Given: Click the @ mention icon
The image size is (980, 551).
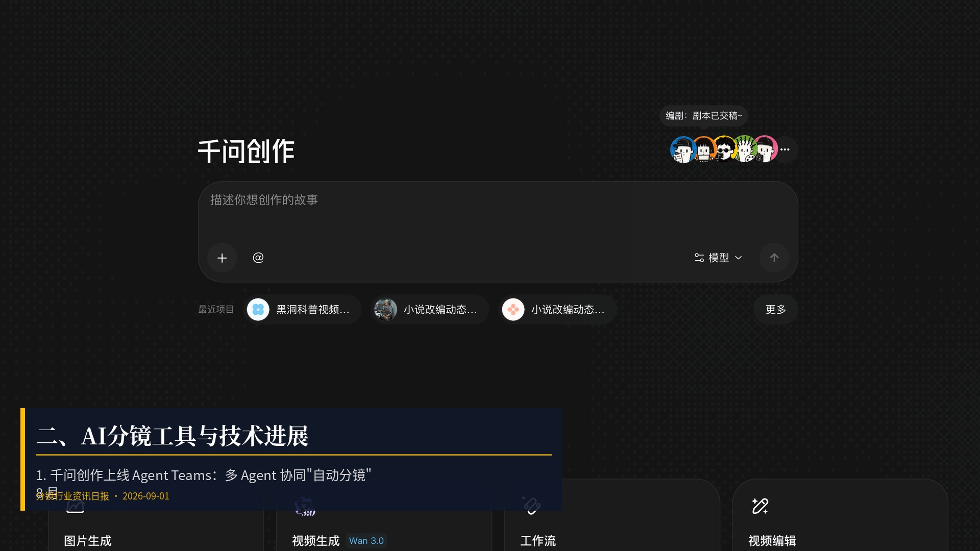Looking at the screenshot, I should coord(258,258).
